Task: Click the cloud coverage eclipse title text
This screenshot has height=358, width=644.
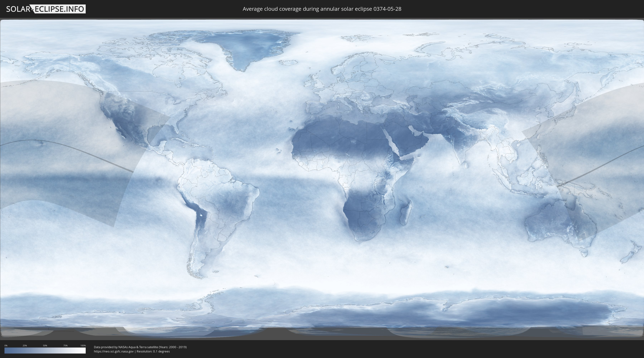Action: coord(322,9)
